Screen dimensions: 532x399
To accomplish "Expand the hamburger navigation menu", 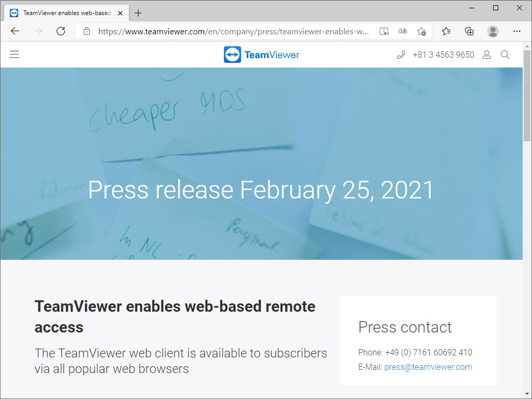I will click(x=14, y=54).
